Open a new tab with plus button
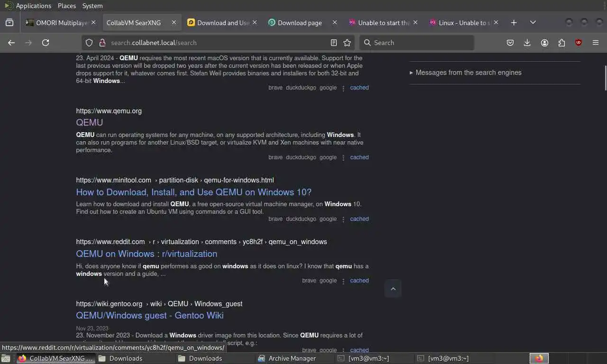The height and width of the screenshot is (364, 607). tap(514, 22)
